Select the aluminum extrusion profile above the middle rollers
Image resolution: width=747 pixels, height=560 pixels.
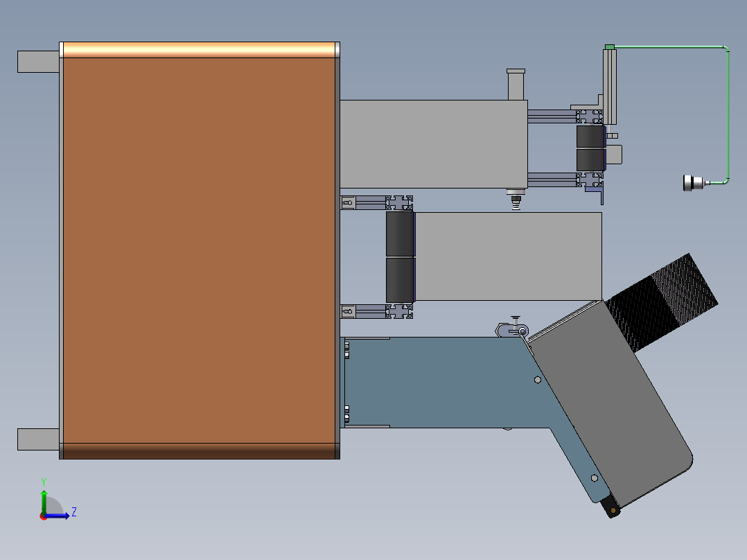click(399, 202)
